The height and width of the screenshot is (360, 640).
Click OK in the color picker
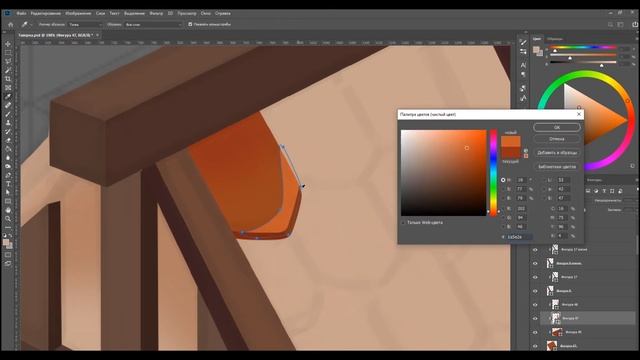point(557,127)
